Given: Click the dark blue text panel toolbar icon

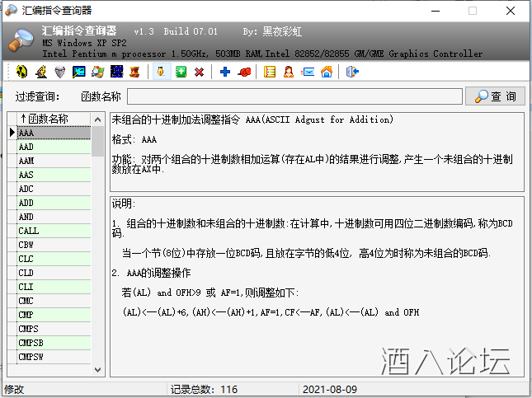Looking at the screenshot, I should (x=116, y=72).
